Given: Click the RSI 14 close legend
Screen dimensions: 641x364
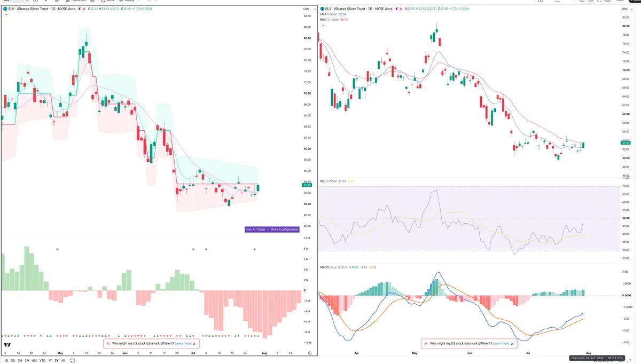Looking at the screenshot, I should (329, 181).
